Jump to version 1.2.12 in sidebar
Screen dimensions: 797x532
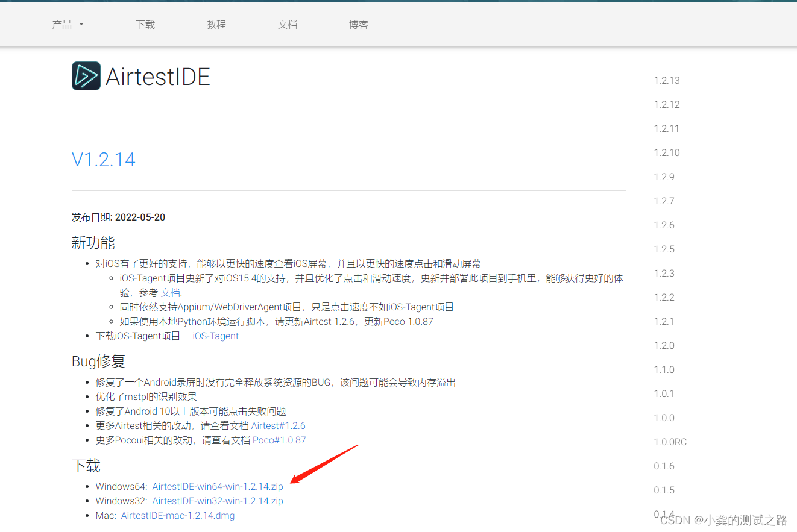667,105
